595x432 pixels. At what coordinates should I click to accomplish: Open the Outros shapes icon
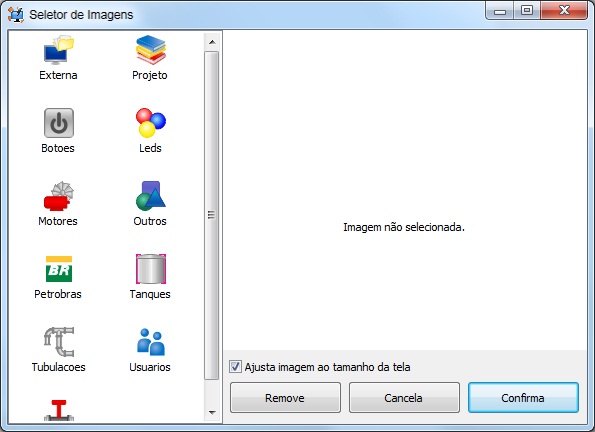click(x=151, y=196)
